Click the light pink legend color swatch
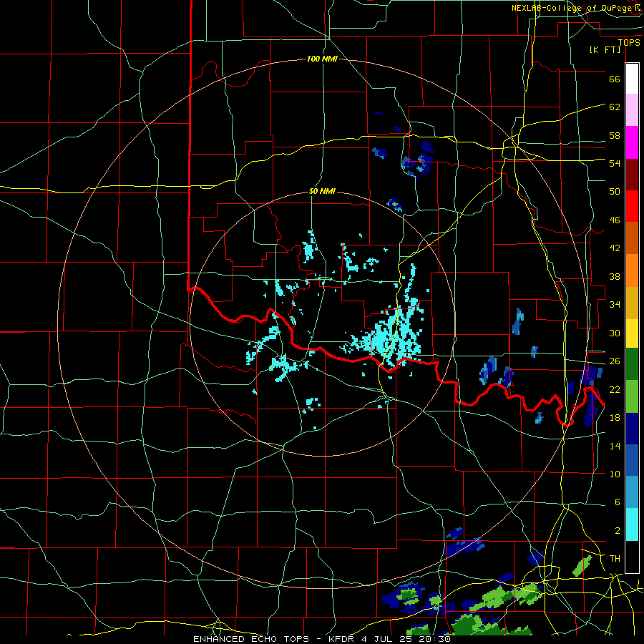Screen dimensions: 644x644 coord(632,110)
